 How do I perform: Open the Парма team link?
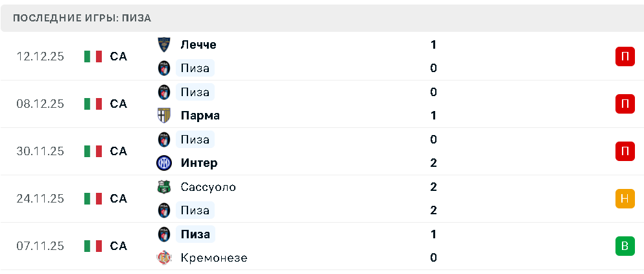point(200,116)
